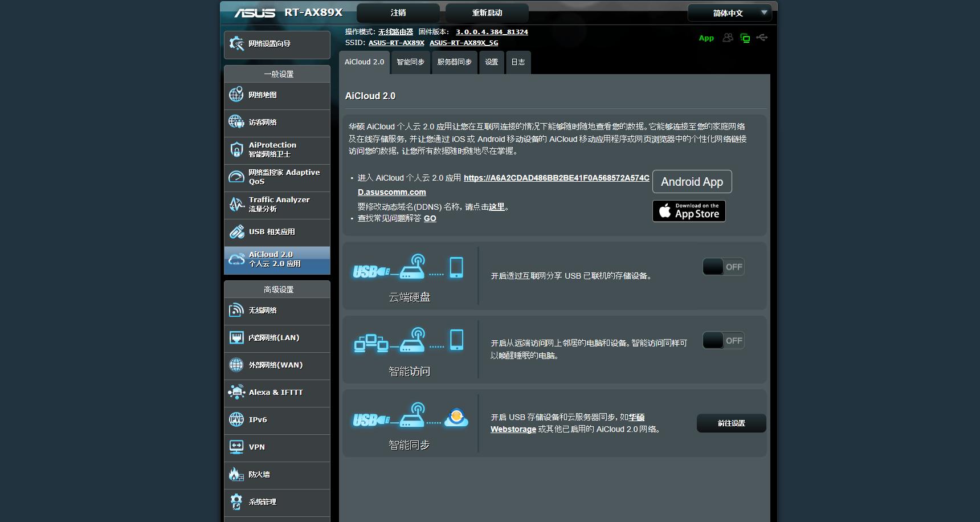Click the Adaptive QoS gauge icon
980x522 pixels.
point(236,177)
